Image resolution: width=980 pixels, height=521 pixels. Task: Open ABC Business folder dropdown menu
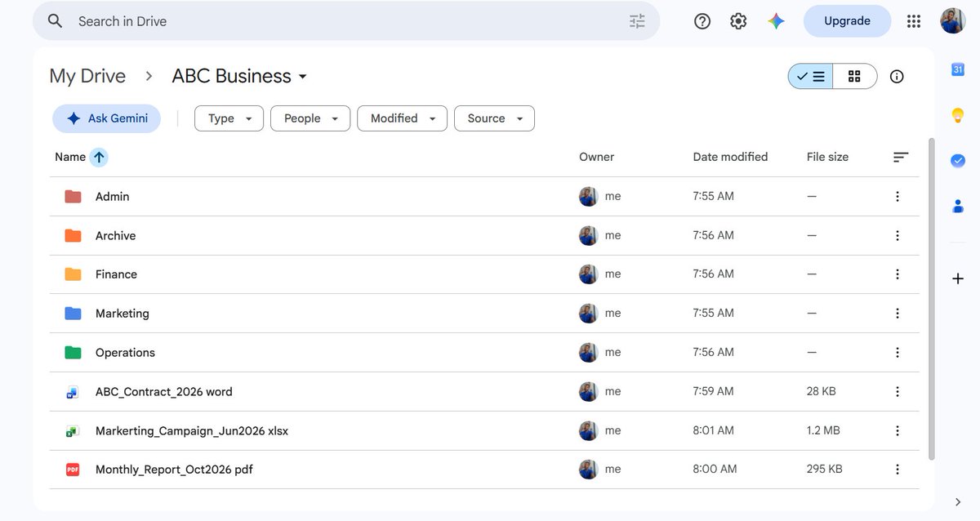(240, 76)
